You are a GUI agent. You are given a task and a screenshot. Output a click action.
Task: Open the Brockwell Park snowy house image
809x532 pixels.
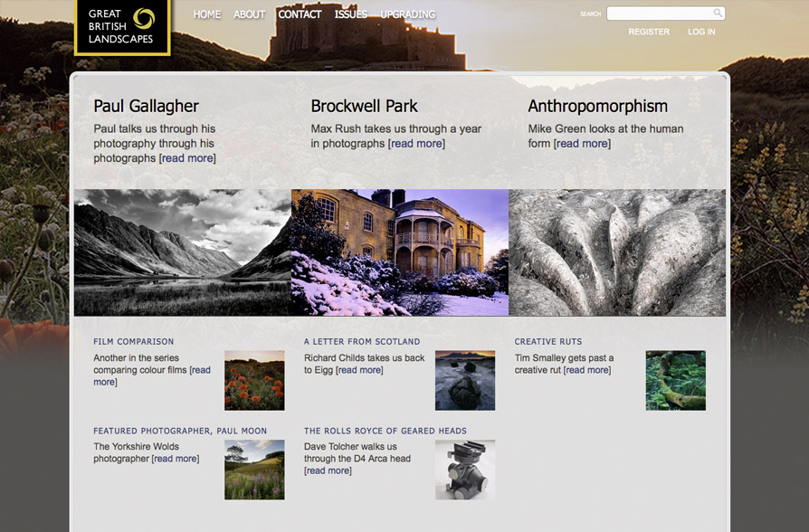click(x=399, y=252)
